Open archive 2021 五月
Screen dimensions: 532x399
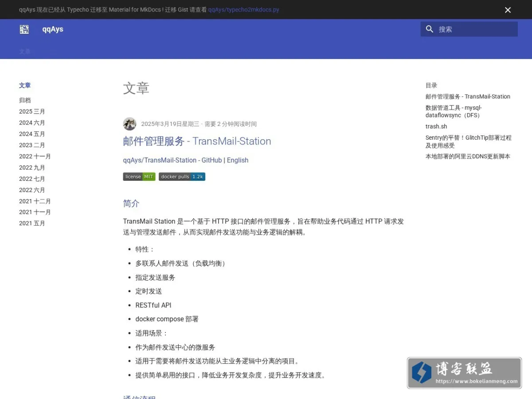[x=32, y=223]
